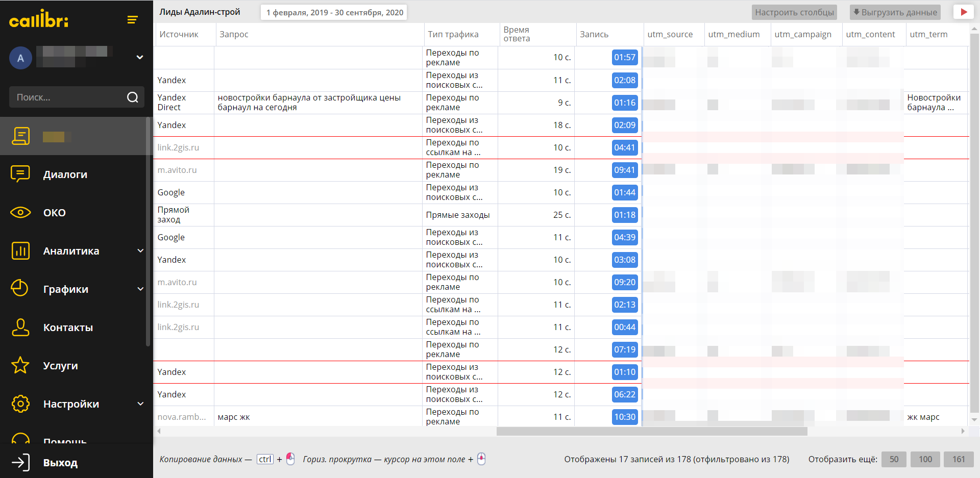This screenshot has width=980, height=478.
Task: Expand the Настройки submenu arrow
Action: coord(140,404)
